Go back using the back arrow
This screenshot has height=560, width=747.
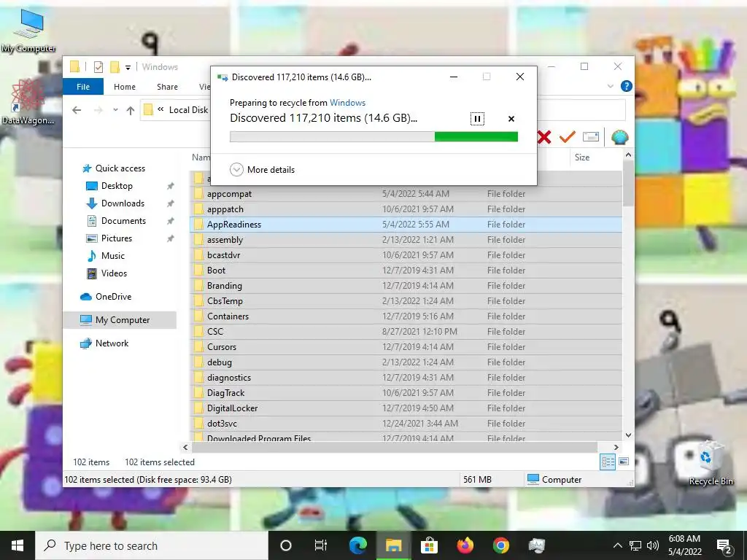point(77,111)
